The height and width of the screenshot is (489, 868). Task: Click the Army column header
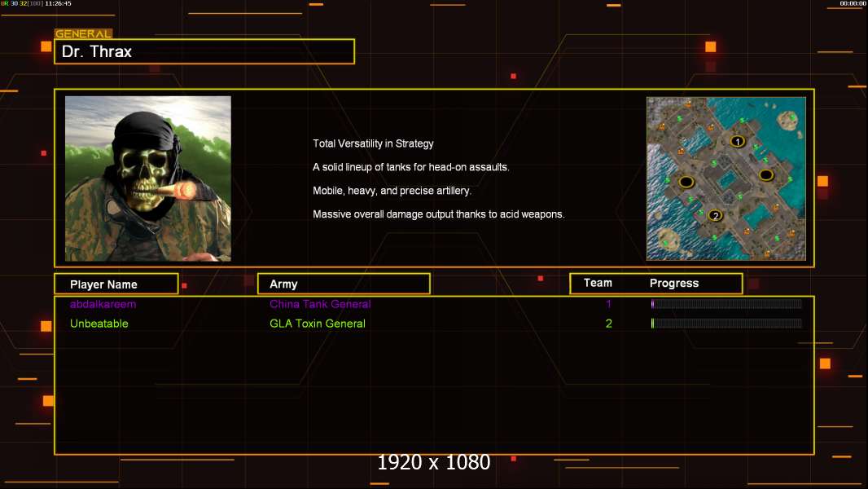344,284
